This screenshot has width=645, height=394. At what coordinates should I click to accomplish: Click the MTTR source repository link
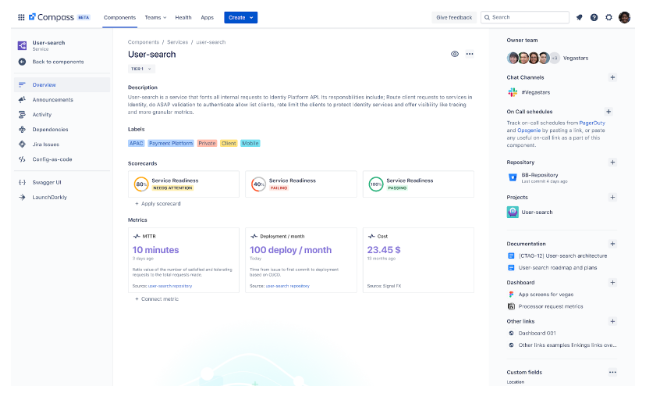click(170, 286)
